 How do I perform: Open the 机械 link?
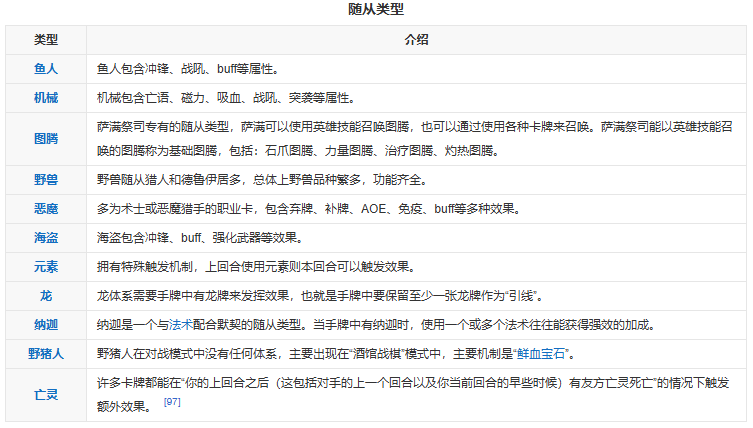[x=46, y=98]
